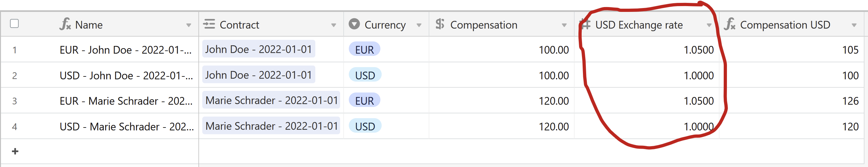Image resolution: width=868 pixels, height=167 pixels.
Task: Add a new row with plus icon
Action: coord(15,151)
